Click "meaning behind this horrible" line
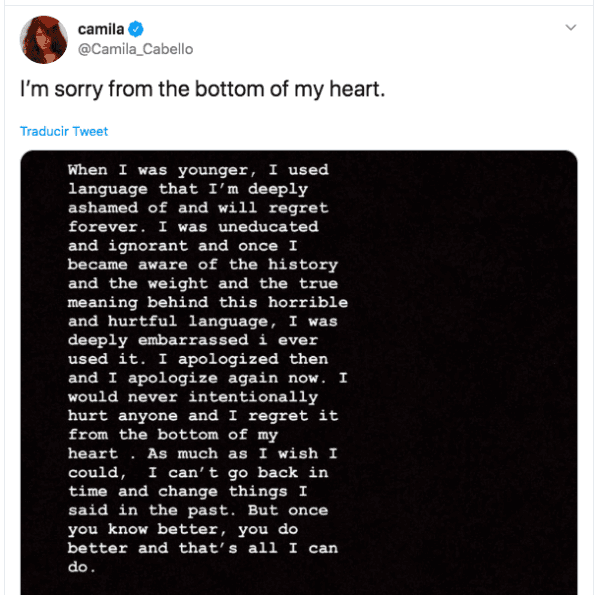Screen dimensions: 600x595 [x=207, y=302]
